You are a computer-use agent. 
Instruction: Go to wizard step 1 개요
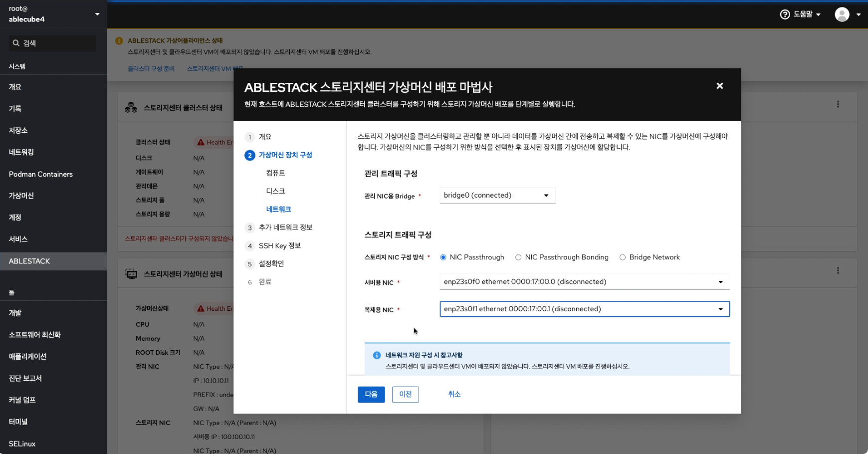click(258, 137)
